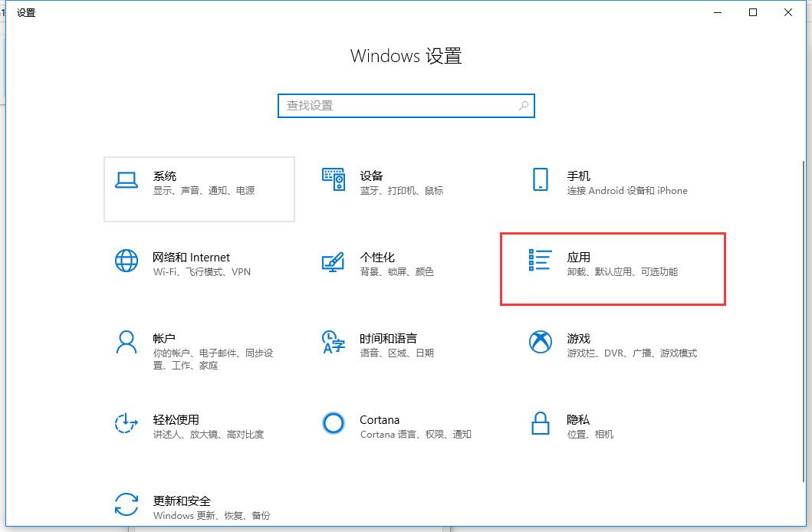Open the 隐私 padlock icon

[540, 423]
